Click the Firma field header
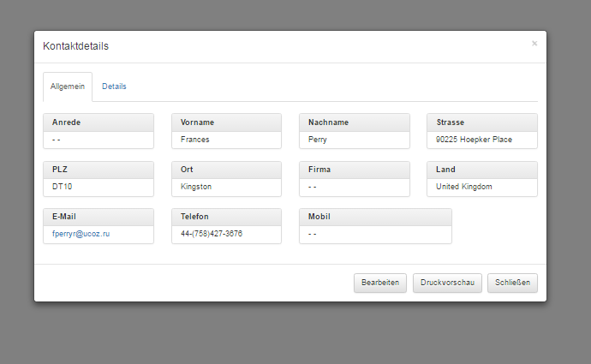The height and width of the screenshot is (364, 591). 319,170
